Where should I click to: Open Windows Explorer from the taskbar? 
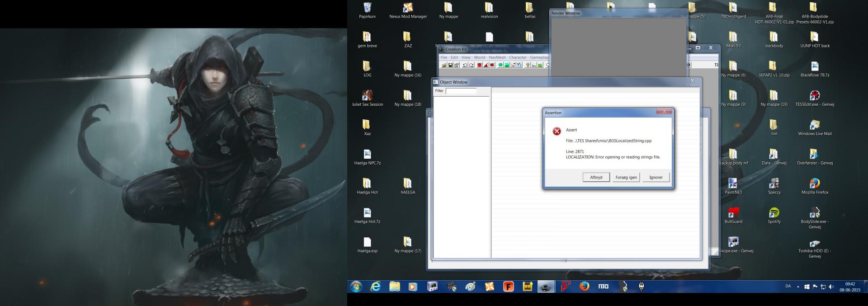click(x=394, y=287)
